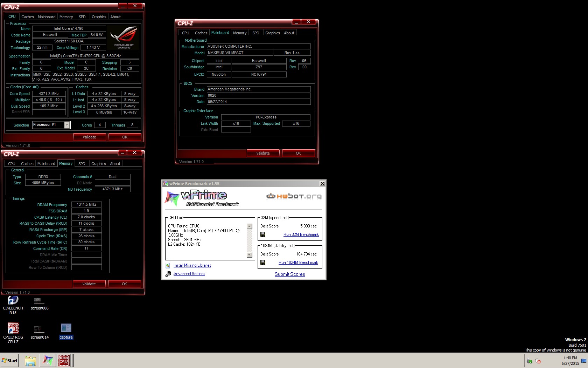588x368 pixels.
Task: Click the Model MAXIMUS VII IMPACT field
Action: click(240, 53)
